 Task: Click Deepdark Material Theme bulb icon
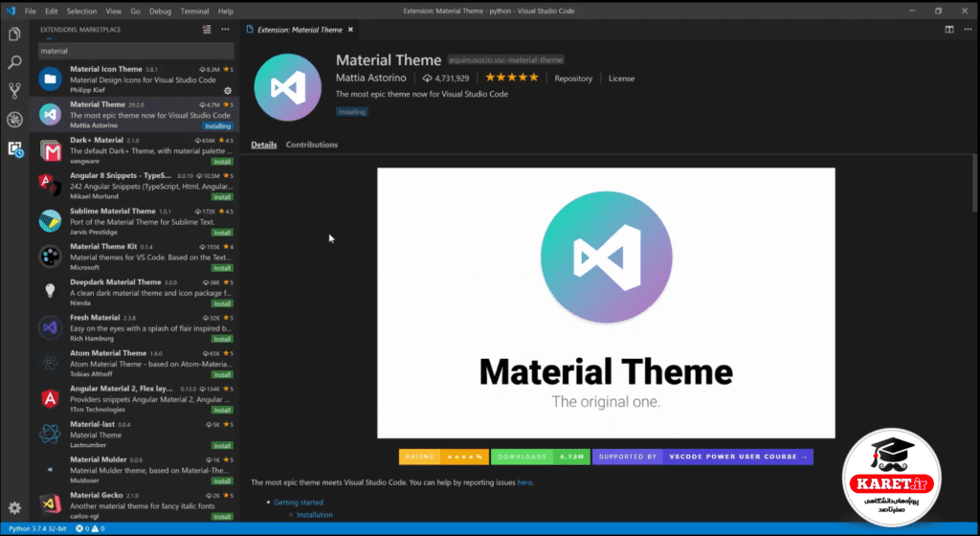pos(50,291)
